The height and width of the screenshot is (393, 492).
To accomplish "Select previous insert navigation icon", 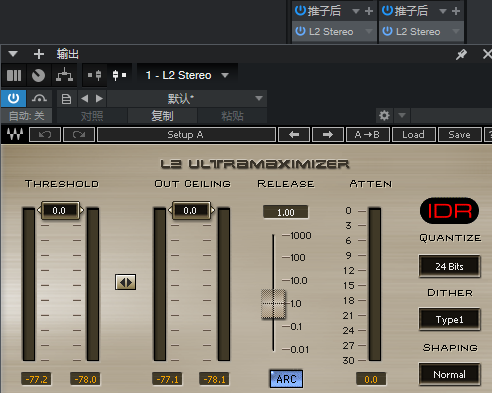I will 95,75.
